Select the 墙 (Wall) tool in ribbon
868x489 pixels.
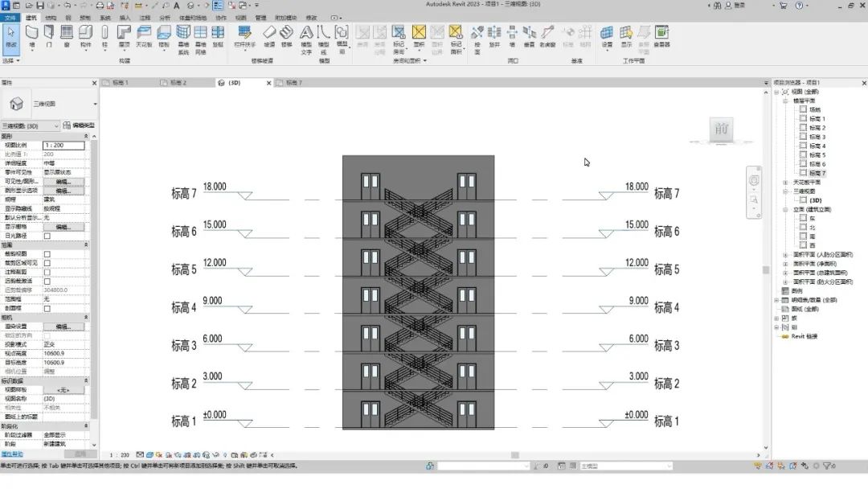(31, 36)
